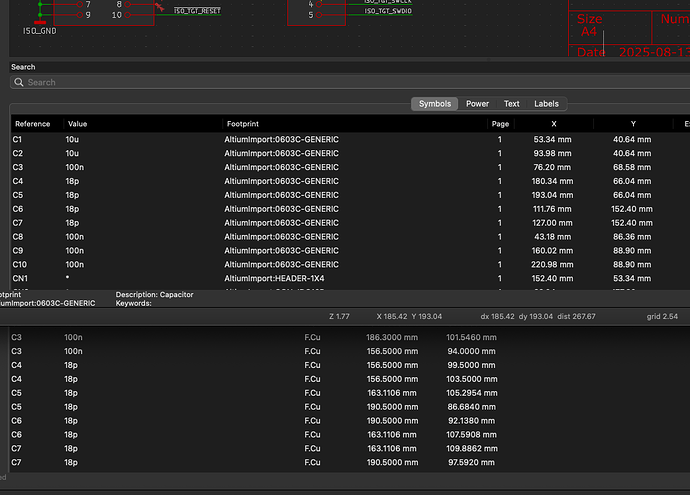Click the Description: Capacitor text
Viewport: 690px width, 495px height.
[x=154, y=294]
